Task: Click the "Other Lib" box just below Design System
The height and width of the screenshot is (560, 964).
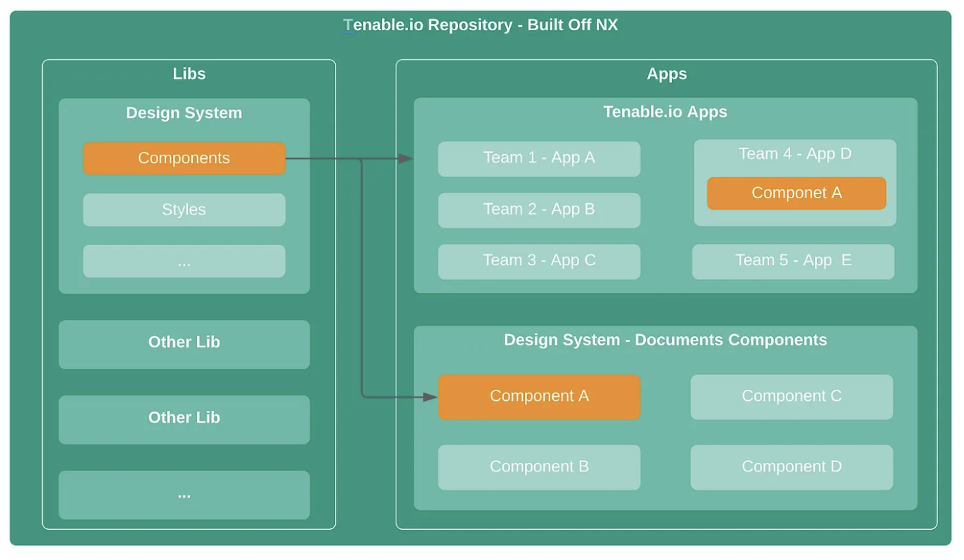Action: coord(184,345)
